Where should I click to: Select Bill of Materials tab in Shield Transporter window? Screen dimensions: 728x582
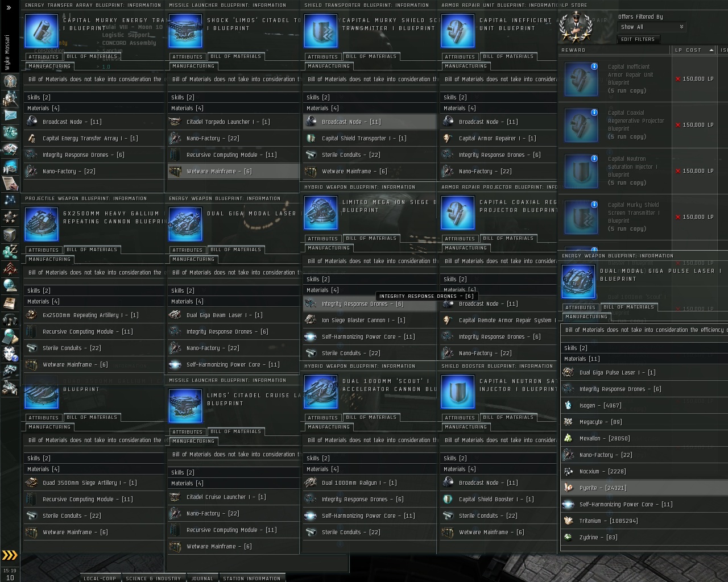coord(371,56)
